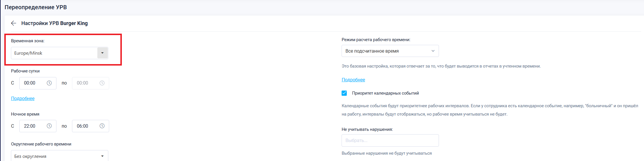644x161 pixels.
Task: Click chevron in Все подсчитанное время select
Action: point(433,51)
